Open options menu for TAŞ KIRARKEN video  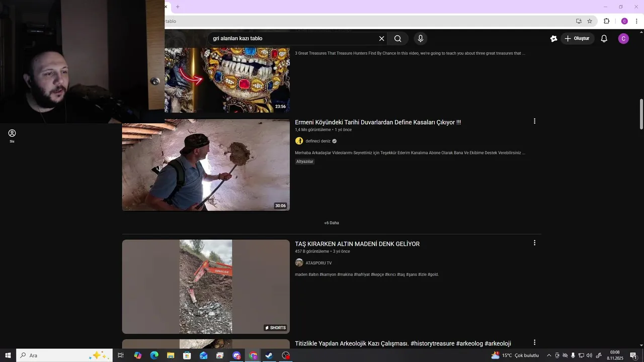pyautogui.click(x=534, y=243)
